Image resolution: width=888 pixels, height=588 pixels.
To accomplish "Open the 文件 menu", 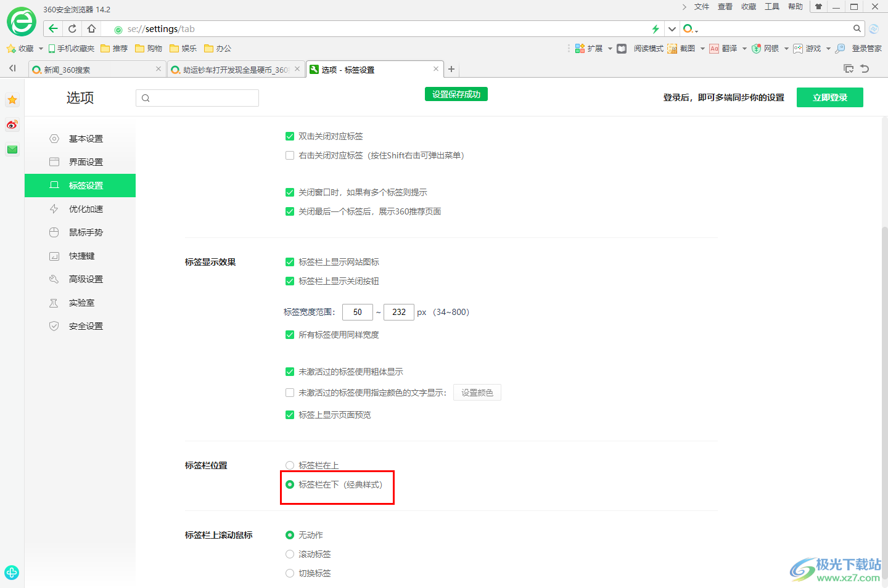I will [702, 7].
